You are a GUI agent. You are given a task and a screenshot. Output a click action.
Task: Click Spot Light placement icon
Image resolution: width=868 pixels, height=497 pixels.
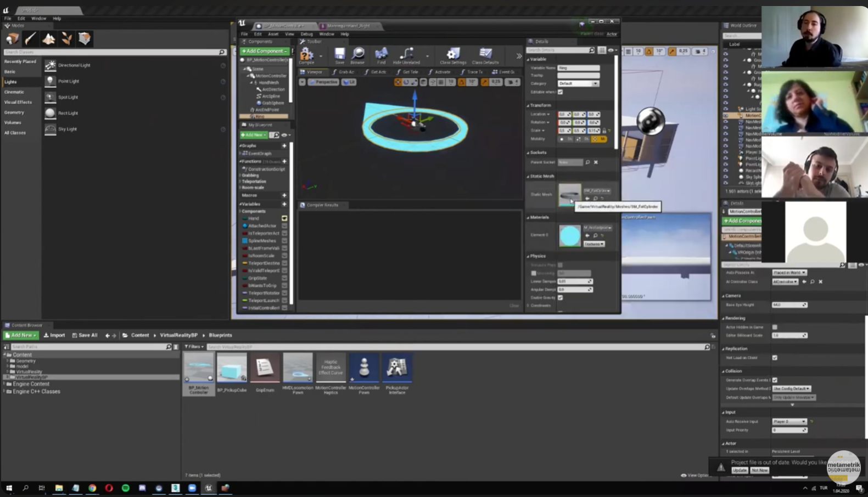(50, 97)
